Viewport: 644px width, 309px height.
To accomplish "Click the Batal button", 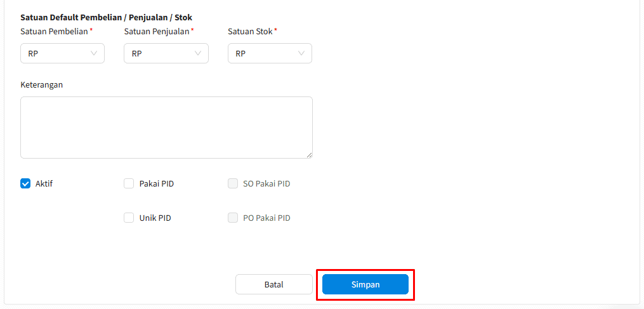I will point(274,284).
